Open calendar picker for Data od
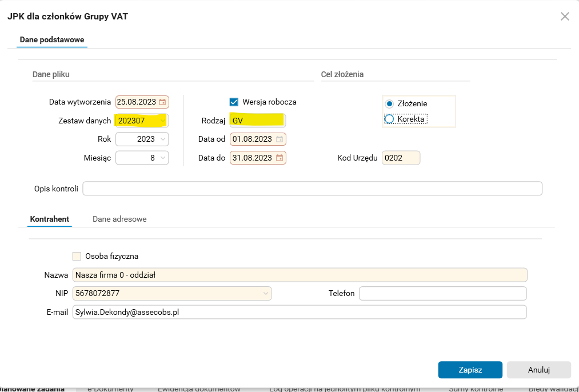Screen dimensions: 579x392 (x=279, y=139)
